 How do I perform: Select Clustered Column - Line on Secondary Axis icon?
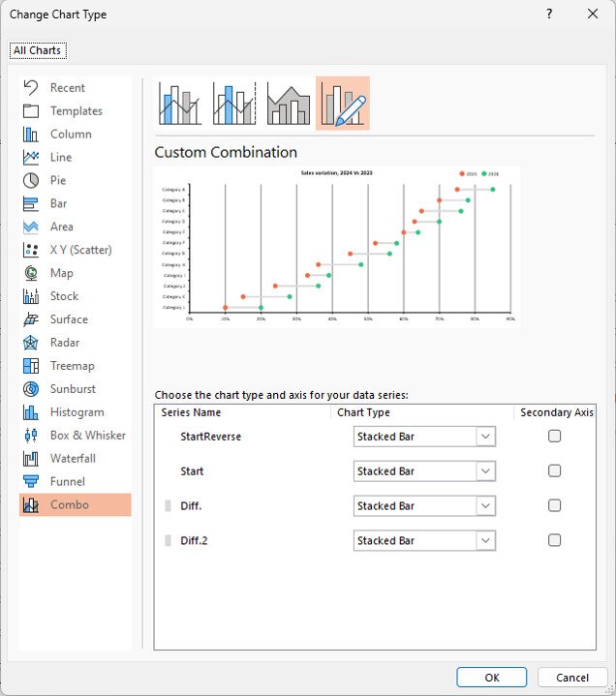coord(234,104)
